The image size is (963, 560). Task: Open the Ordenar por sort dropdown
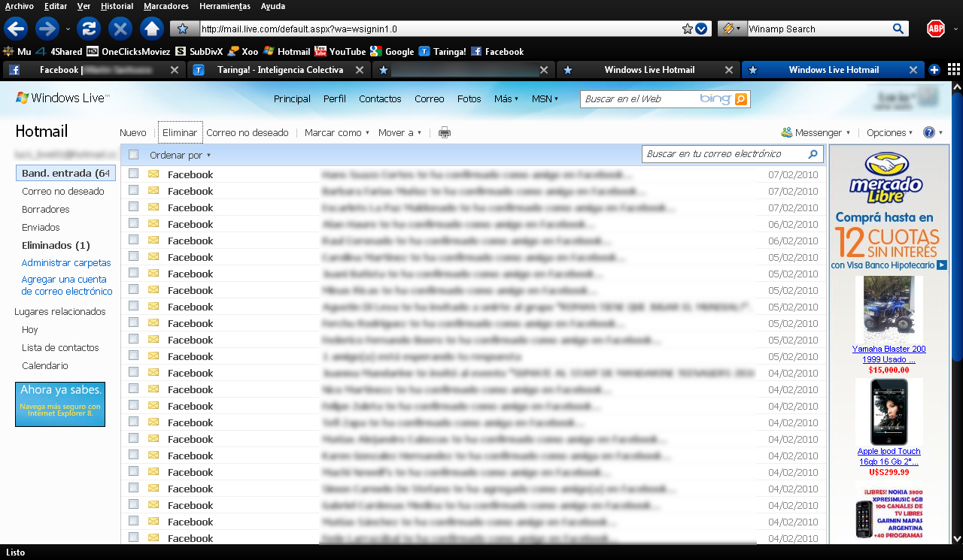(x=181, y=155)
